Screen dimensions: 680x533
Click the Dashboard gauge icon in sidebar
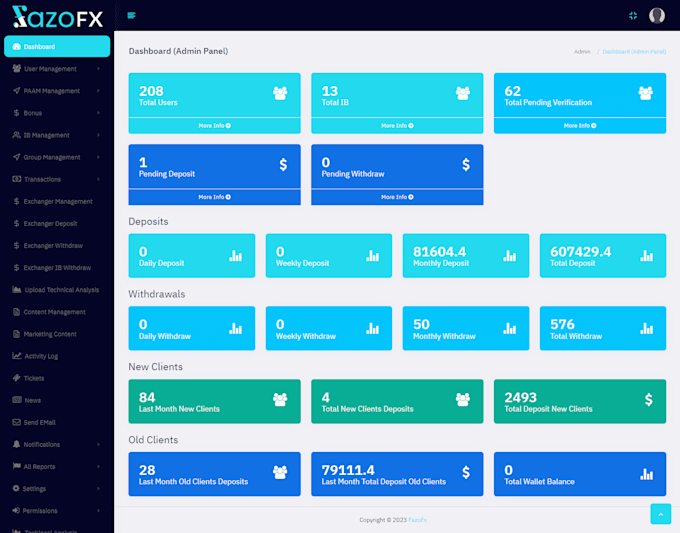click(x=16, y=46)
